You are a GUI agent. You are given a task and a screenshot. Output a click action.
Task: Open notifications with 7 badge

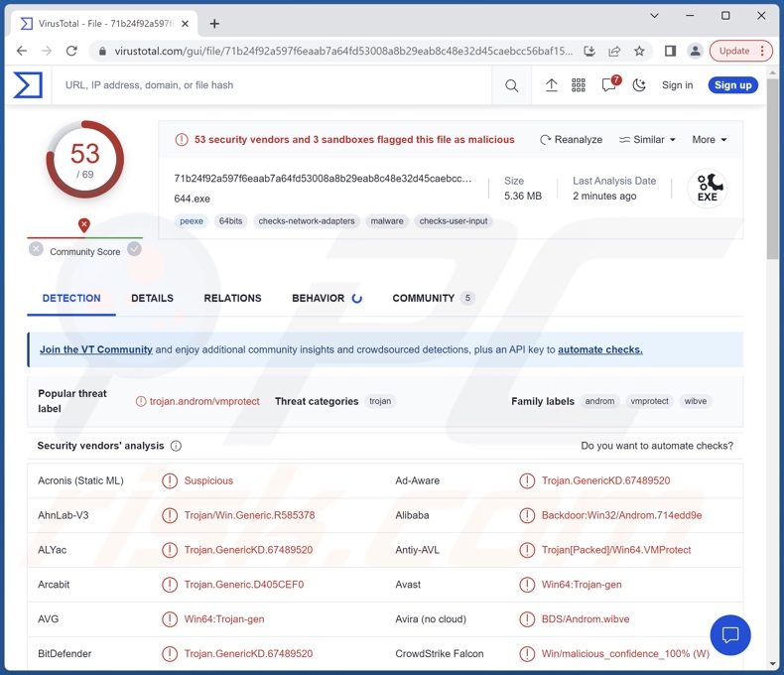point(609,85)
